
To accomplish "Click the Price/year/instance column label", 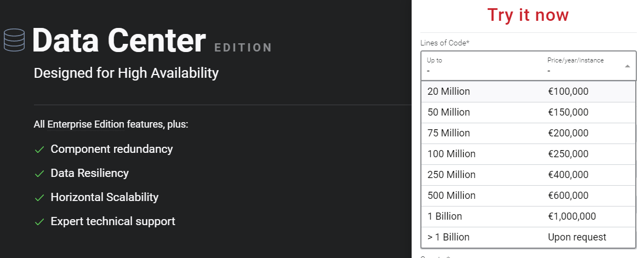I will point(575,60).
